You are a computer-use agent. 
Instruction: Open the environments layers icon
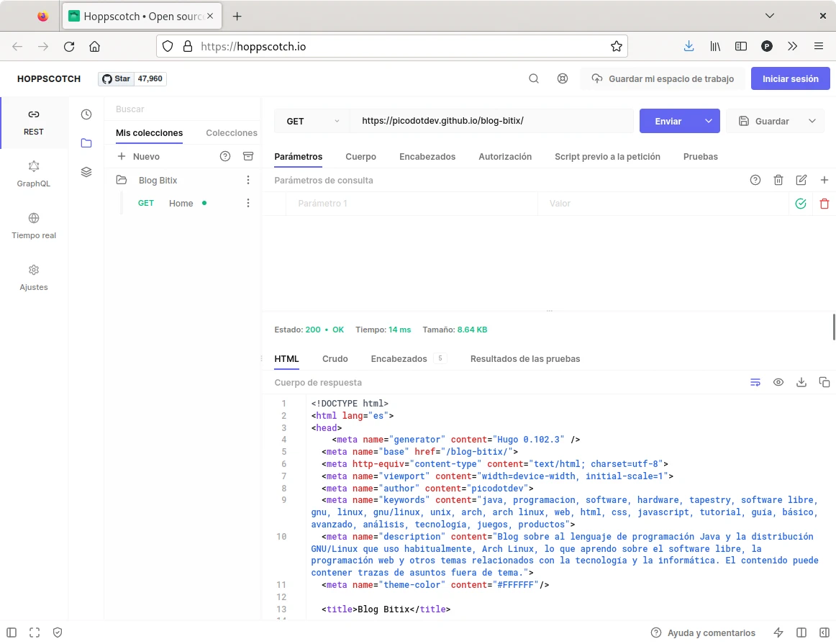(86, 172)
